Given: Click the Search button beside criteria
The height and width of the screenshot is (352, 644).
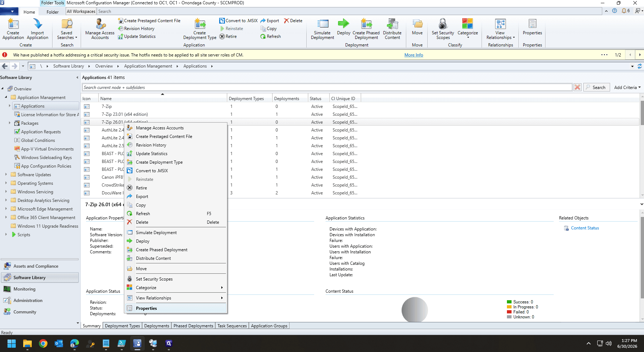Looking at the screenshot, I should (x=597, y=87).
